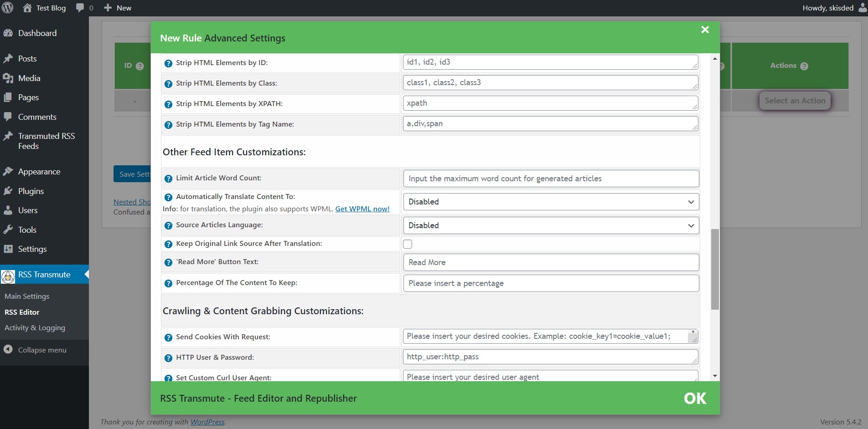Click help icon for Automatically Translate Content To
This screenshot has width=868, height=429.
coord(168,197)
